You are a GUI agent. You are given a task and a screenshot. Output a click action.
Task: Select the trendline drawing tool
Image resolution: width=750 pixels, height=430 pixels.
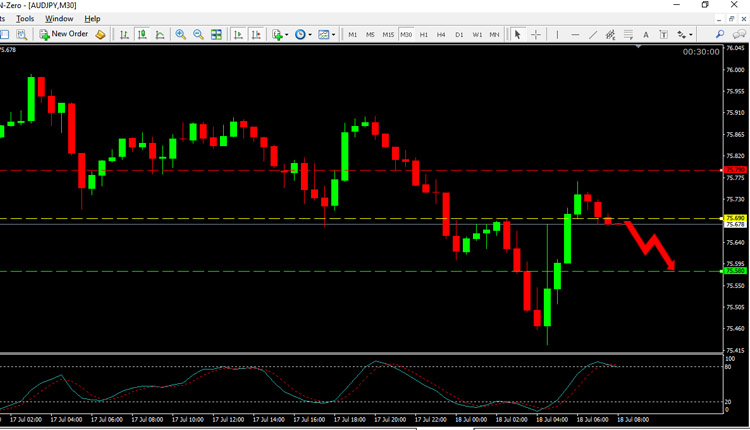click(593, 34)
